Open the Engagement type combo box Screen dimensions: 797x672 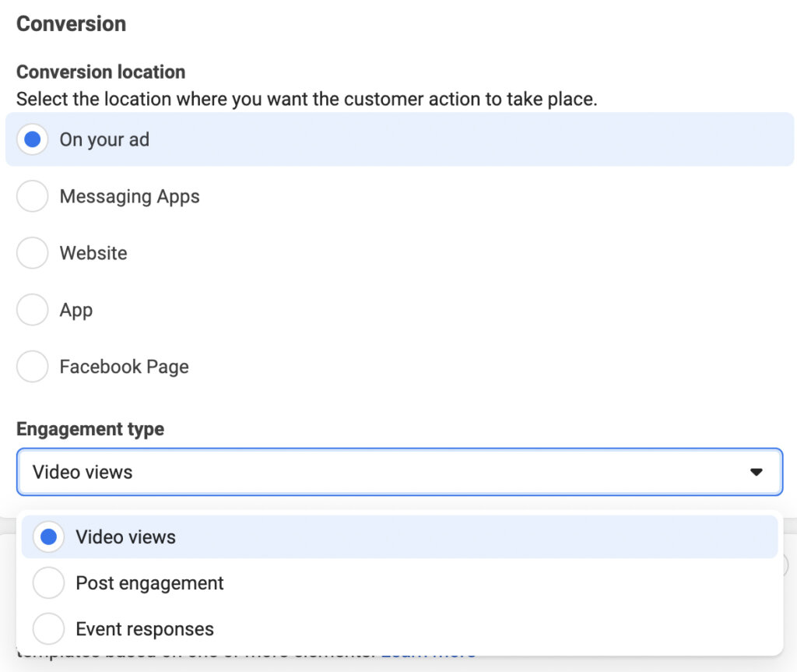point(398,472)
